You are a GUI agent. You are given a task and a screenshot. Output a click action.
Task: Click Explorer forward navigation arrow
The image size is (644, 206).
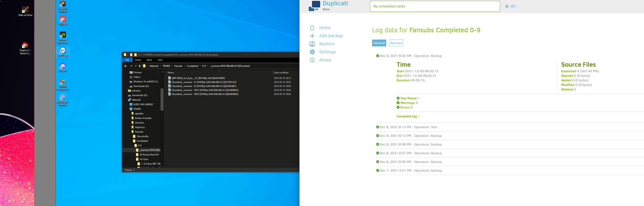131,66
